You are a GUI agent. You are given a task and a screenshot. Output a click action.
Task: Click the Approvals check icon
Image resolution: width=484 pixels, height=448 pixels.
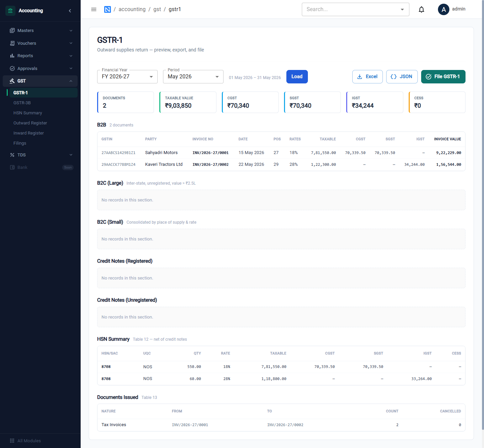12,69
